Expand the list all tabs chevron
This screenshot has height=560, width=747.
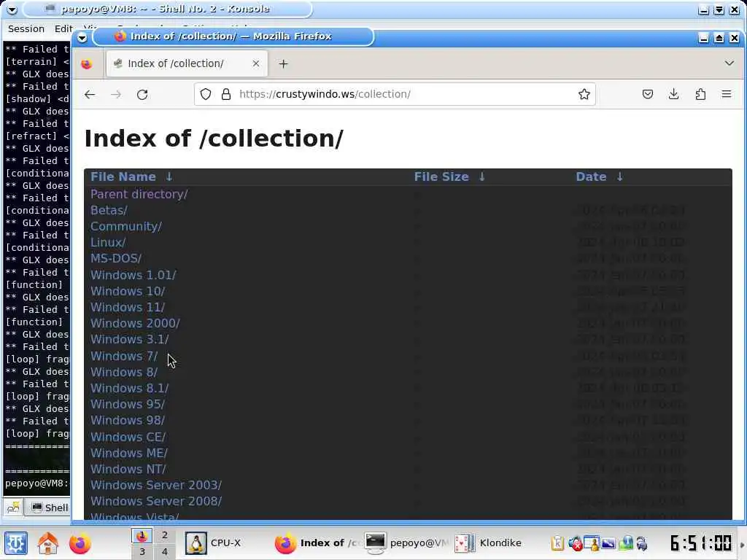tap(729, 63)
